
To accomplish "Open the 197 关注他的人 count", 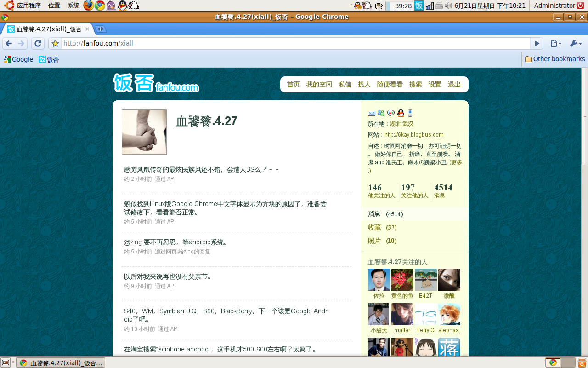I will click(x=414, y=191).
